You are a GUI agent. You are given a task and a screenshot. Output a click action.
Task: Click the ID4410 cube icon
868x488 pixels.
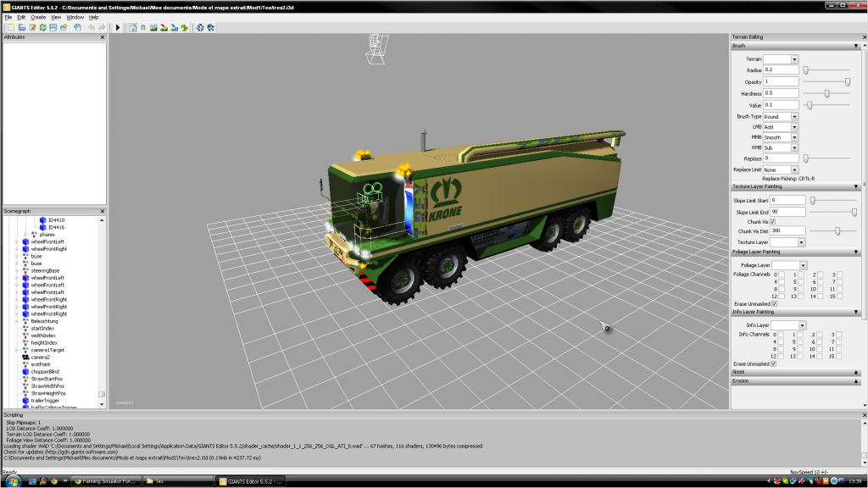click(x=42, y=220)
